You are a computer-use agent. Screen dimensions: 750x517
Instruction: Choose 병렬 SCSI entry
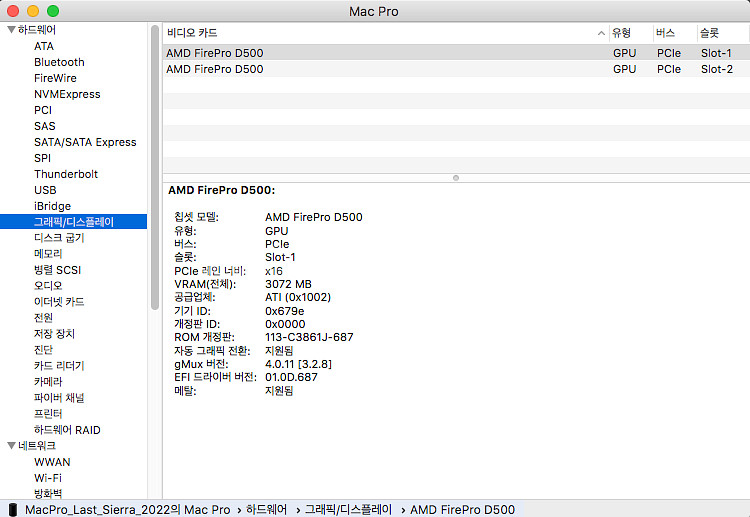click(58, 270)
